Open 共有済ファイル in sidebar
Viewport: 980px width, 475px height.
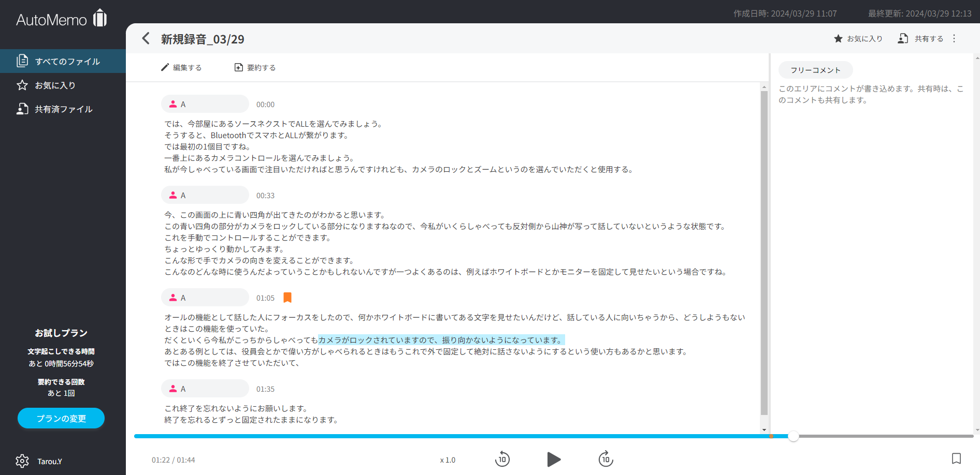[63, 109]
